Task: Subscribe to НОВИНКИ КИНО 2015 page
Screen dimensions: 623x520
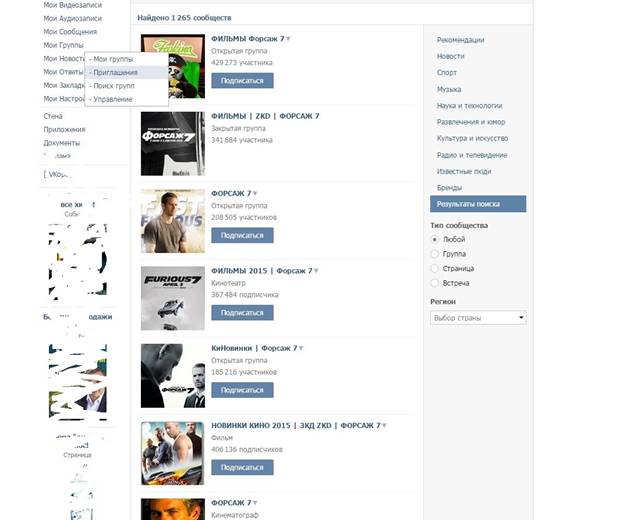Action: tap(242, 468)
